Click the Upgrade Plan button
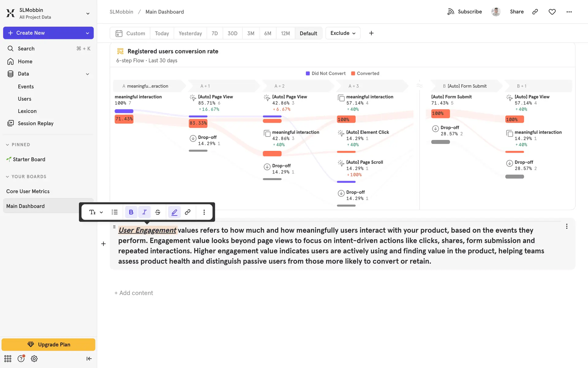Image resolution: width=588 pixels, height=368 pixels. [x=48, y=344]
